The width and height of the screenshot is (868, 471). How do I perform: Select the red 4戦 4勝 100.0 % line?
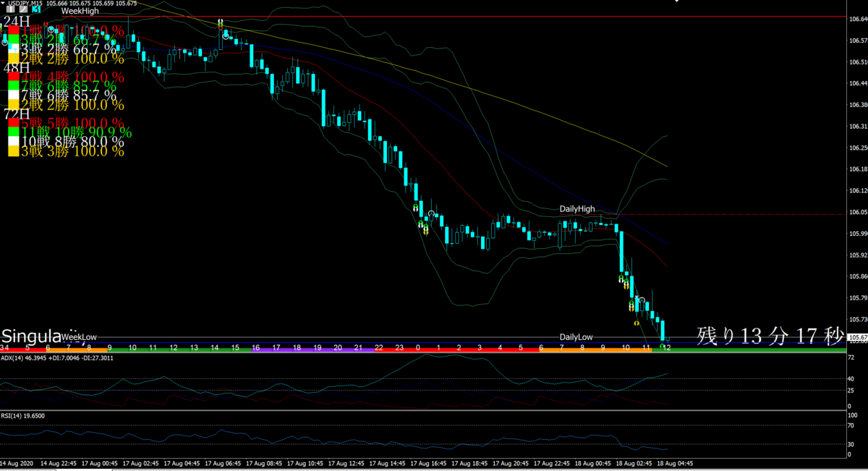(x=72, y=77)
